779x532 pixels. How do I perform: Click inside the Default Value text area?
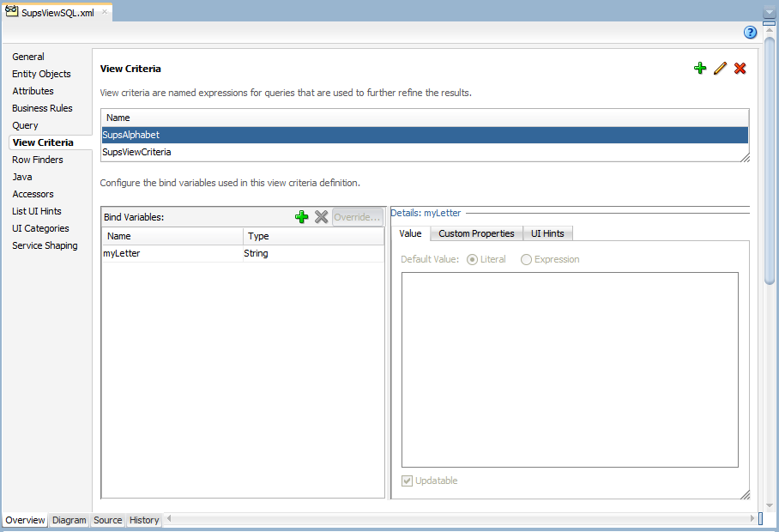coord(569,369)
